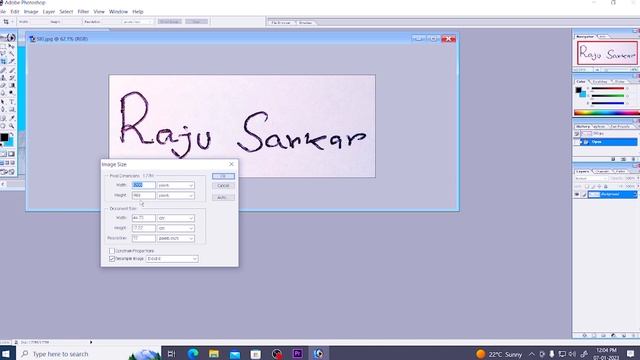
Task: Select the Path Selection arrow tool
Action: pyautogui.click(x=3, y=101)
